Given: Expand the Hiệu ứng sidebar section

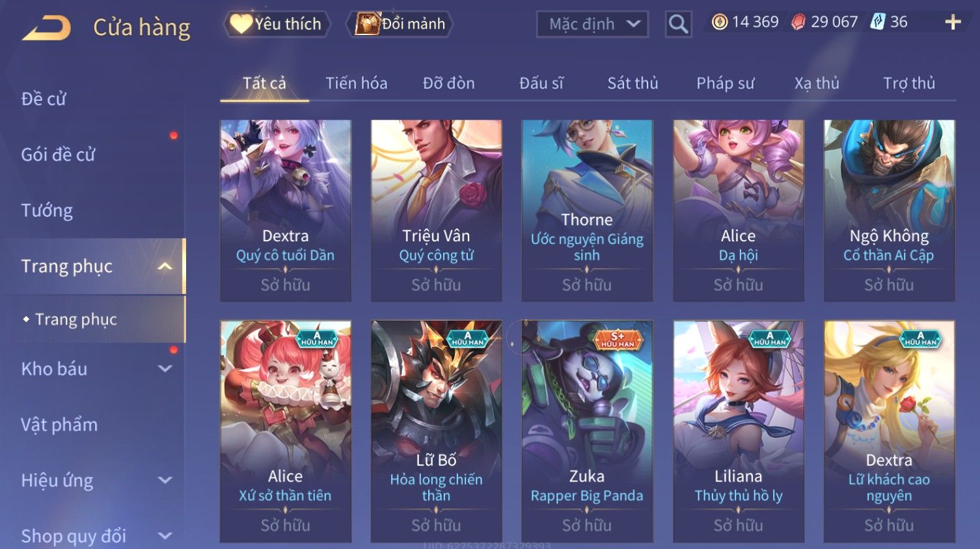Looking at the screenshot, I should point(165,480).
